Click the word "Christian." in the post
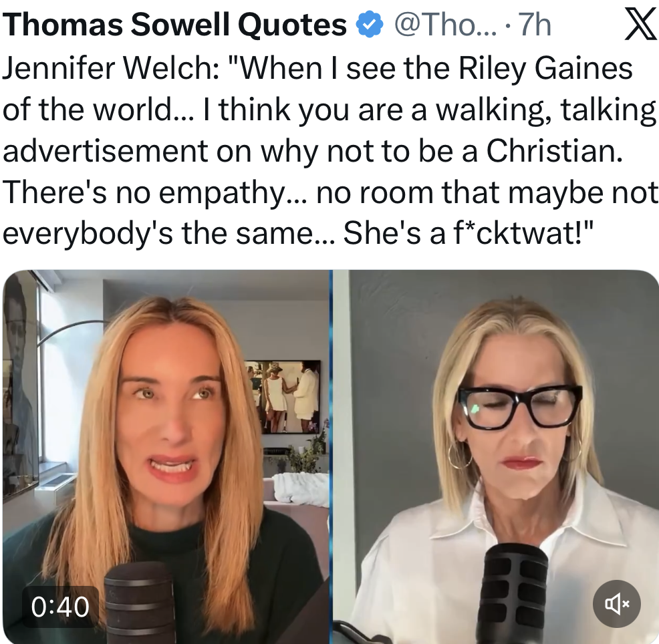Screen dimensions: 659x644 pyautogui.click(x=554, y=151)
